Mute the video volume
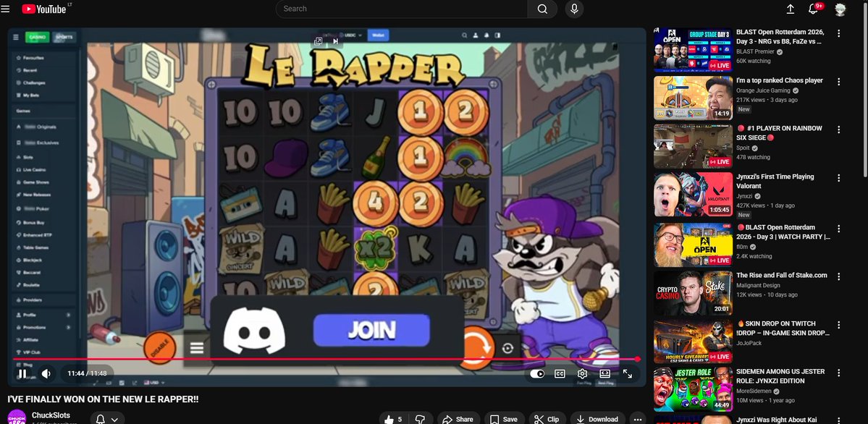 46,373
